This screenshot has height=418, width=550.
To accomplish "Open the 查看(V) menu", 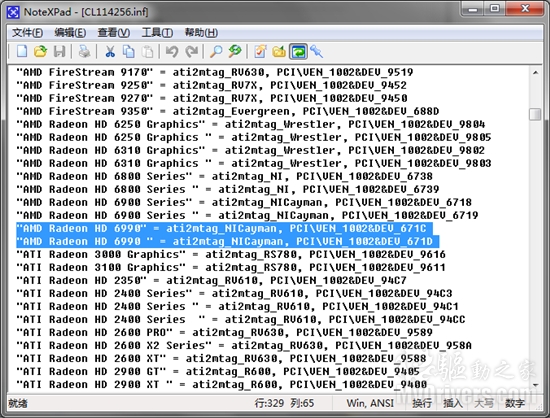I will click(x=114, y=33).
